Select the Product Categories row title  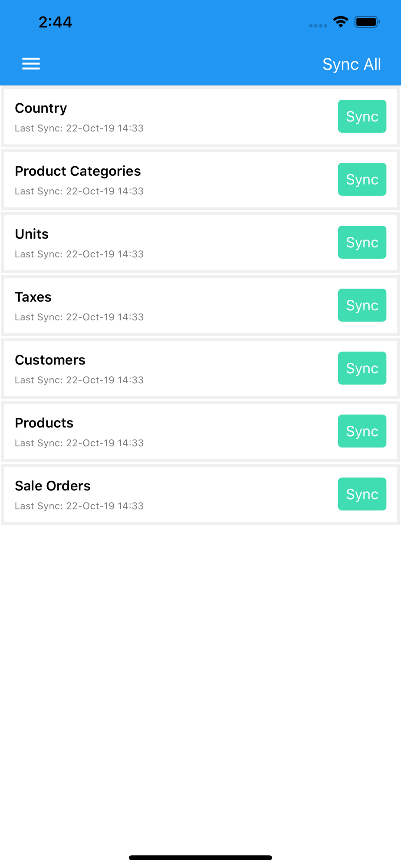click(78, 171)
